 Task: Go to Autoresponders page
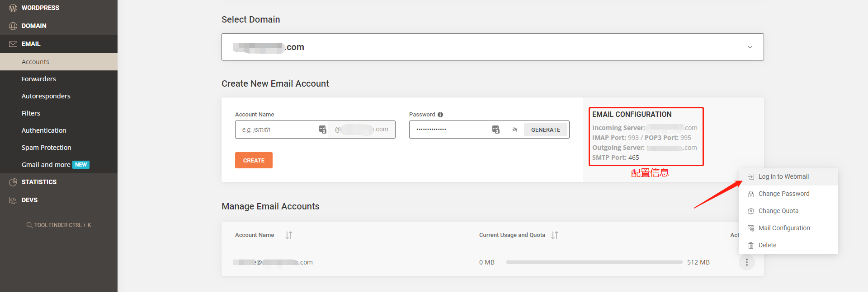pyautogui.click(x=59, y=96)
